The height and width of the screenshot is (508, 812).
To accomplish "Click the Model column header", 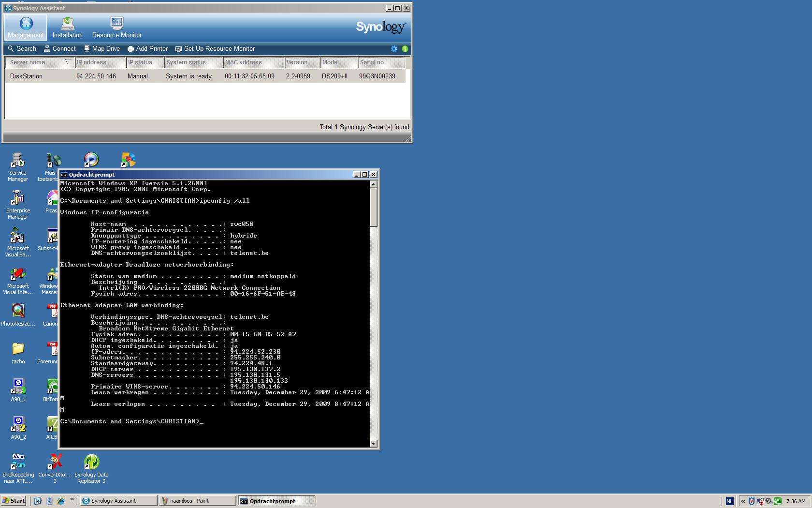I will tap(339, 62).
